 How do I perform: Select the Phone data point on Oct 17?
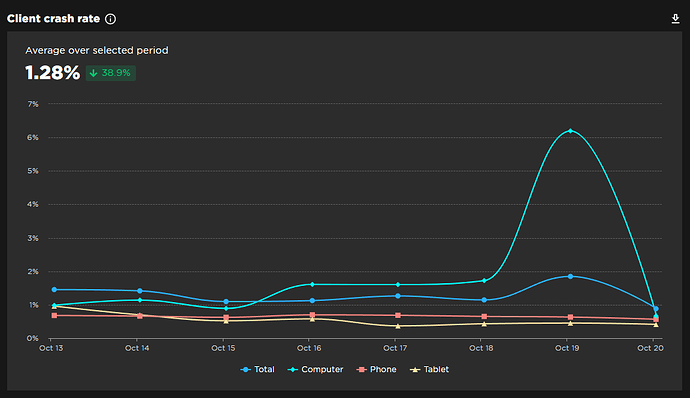click(398, 315)
